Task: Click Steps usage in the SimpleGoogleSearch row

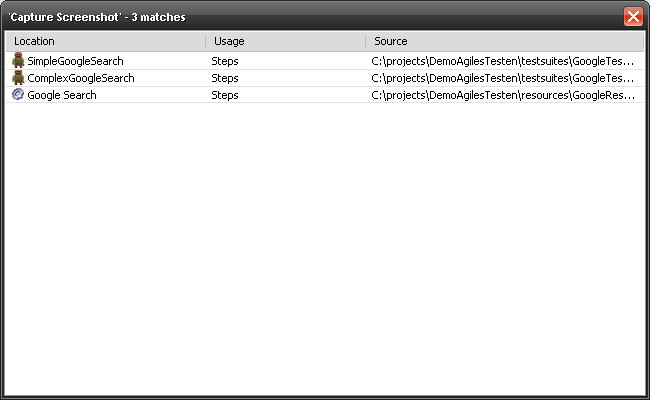Action: tap(225, 61)
